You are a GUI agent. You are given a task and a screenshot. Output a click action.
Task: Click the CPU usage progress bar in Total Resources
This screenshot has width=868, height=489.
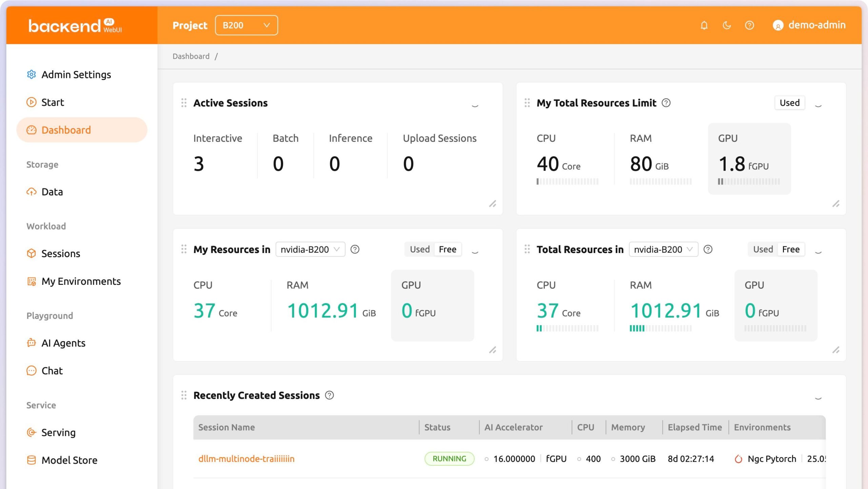pyautogui.click(x=567, y=328)
